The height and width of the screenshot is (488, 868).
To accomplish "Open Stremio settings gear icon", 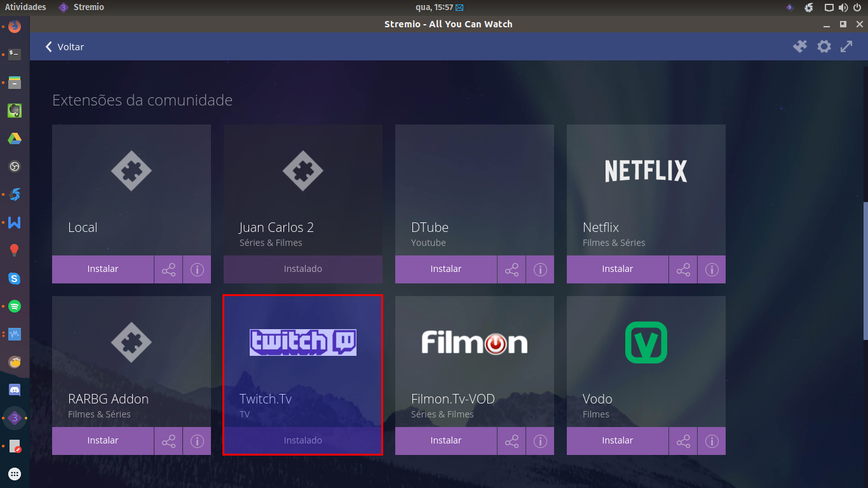I will tap(824, 46).
